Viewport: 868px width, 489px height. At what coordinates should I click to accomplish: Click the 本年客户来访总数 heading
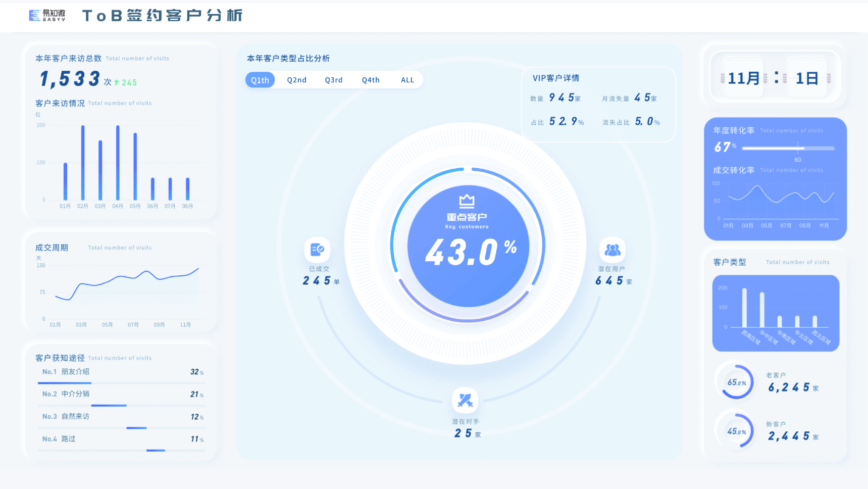(x=68, y=58)
